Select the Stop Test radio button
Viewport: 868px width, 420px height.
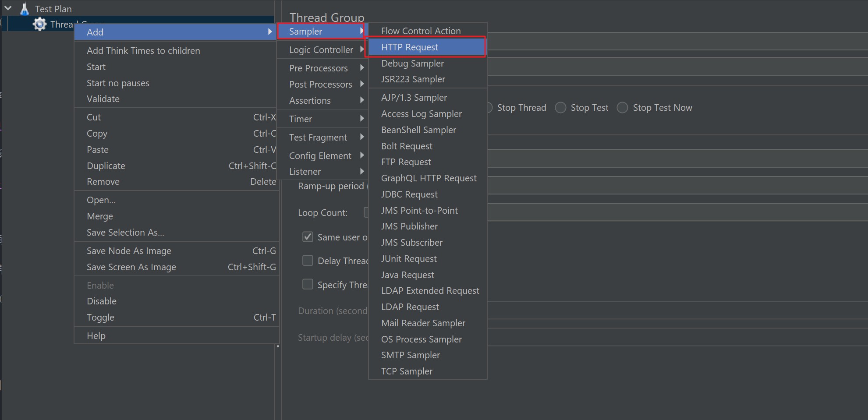pos(560,108)
